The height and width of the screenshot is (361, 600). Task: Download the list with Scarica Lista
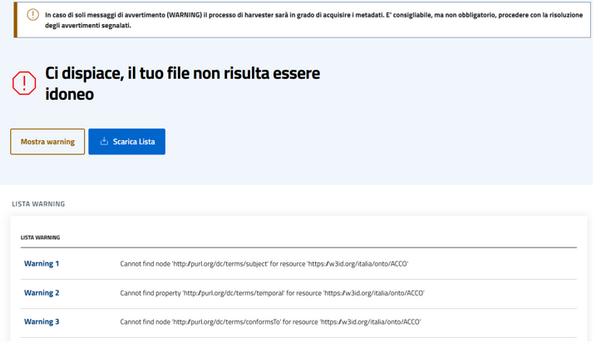click(x=127, y=142)
